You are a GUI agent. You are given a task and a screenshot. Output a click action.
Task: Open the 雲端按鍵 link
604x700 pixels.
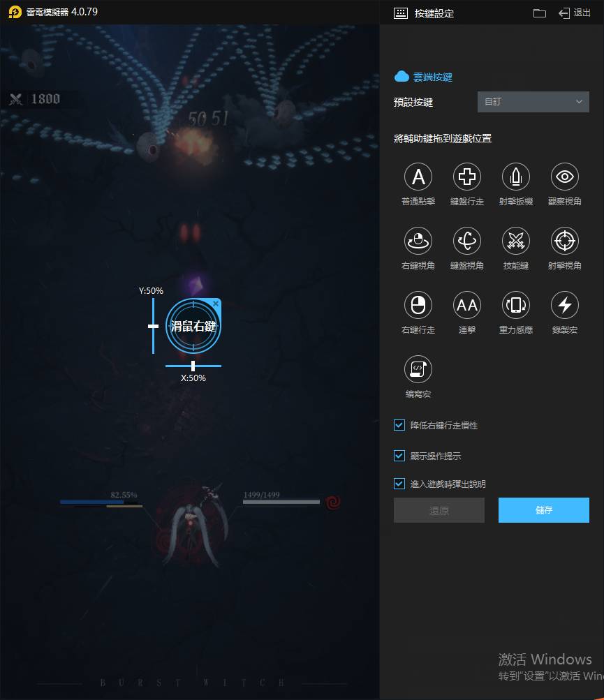pos(432,77)
